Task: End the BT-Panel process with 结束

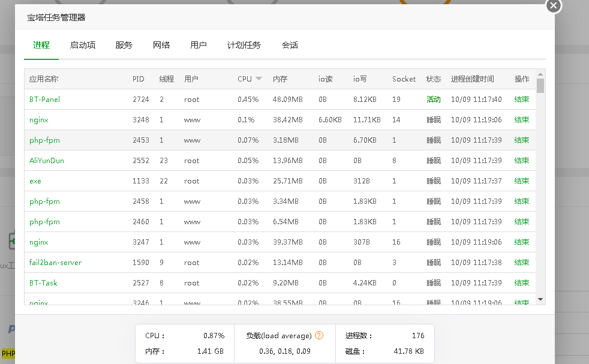Action: tap(521, 100)
